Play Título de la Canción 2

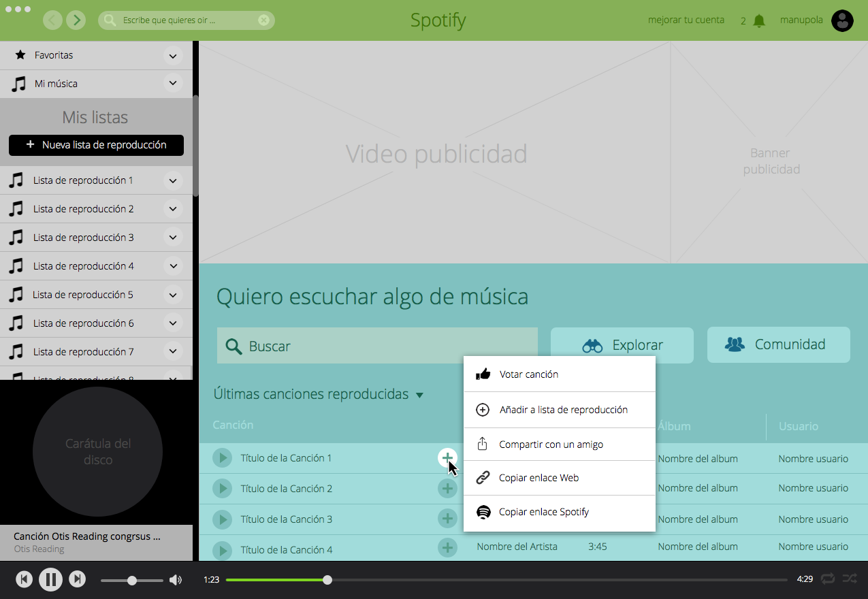[x=222, y=489]
